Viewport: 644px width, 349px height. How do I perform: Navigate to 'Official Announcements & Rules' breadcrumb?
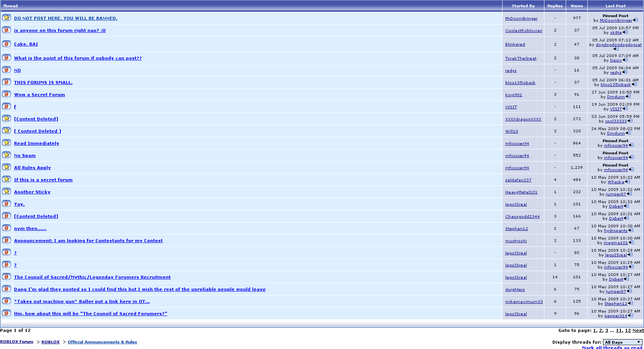[x=102, y=342]
